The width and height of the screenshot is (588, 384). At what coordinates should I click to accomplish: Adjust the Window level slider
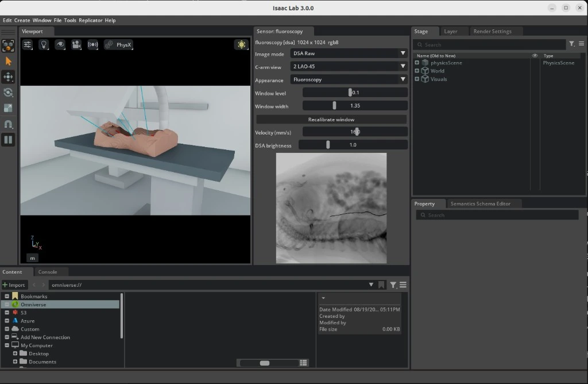[355, 93]
